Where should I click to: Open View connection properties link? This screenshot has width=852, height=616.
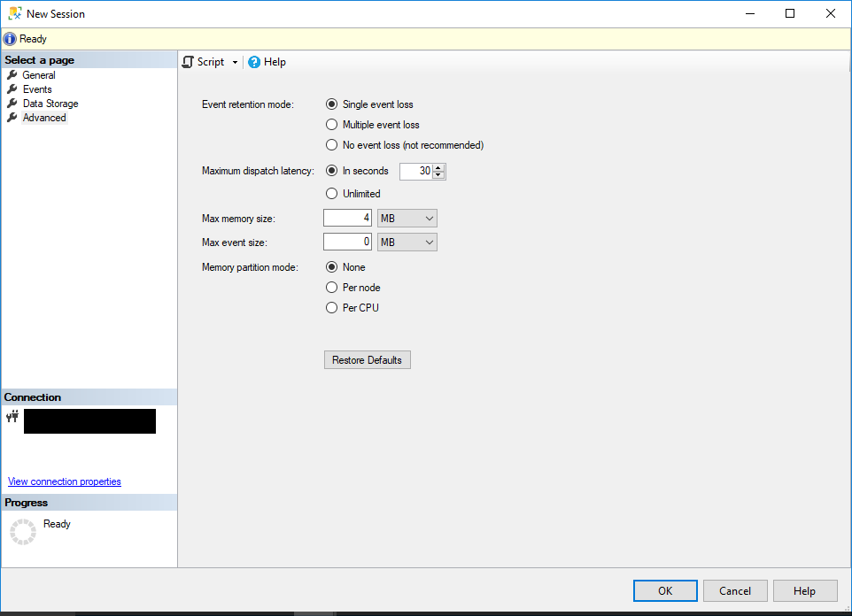(64, 481)
